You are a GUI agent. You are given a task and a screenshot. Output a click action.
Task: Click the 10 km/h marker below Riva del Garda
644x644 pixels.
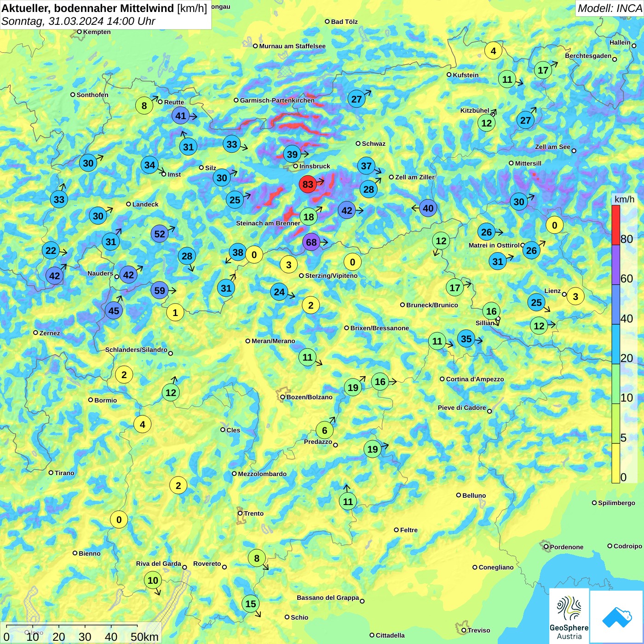[x=153, y=580]
